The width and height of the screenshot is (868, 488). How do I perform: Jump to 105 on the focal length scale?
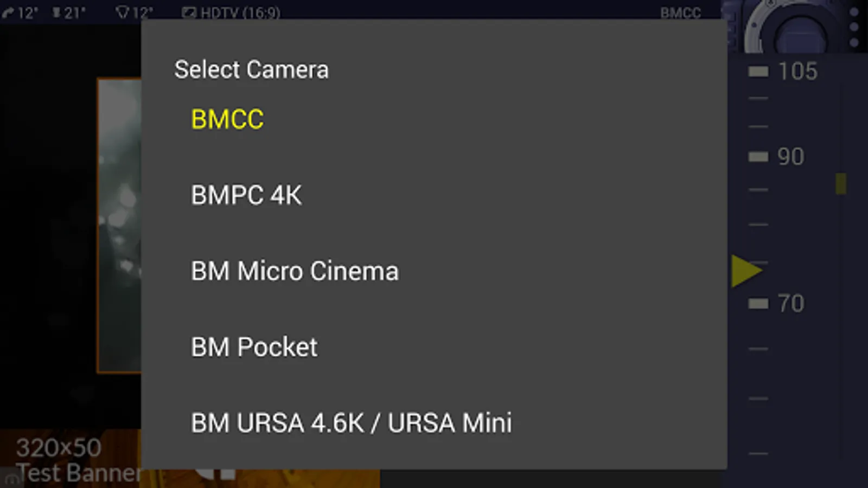[797, 71]
